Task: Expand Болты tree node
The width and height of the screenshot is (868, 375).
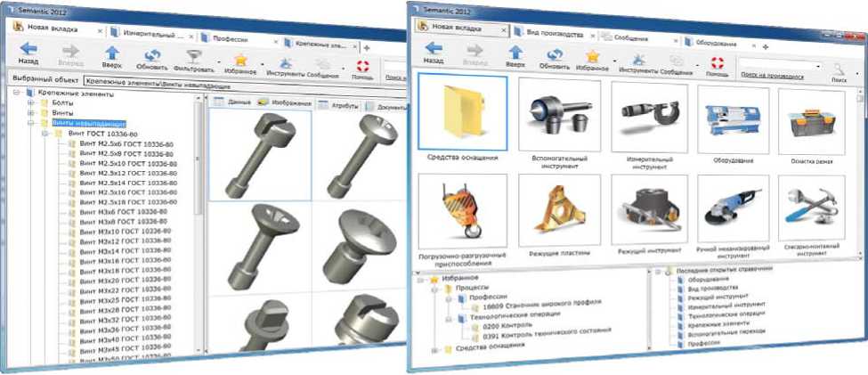Action: 30,103
